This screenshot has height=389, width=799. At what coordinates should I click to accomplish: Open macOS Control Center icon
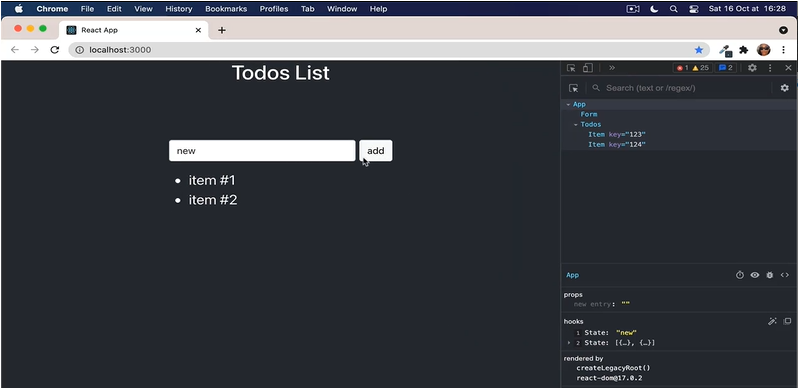click(694, 9)
